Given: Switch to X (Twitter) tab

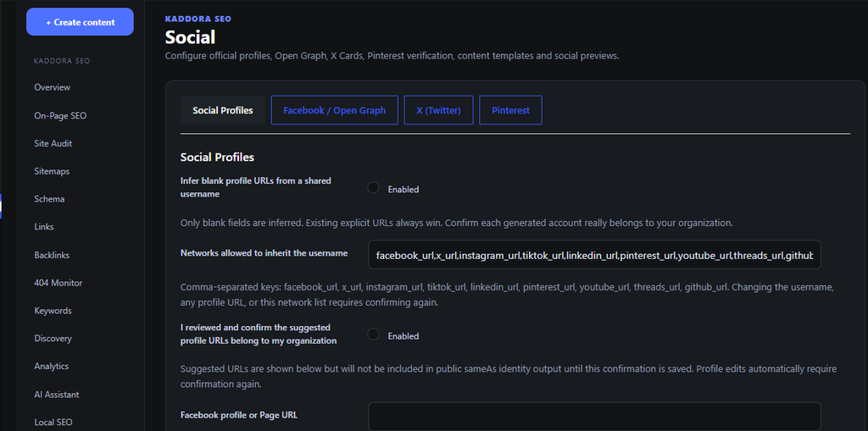Looking at the screenshot, I should click(438, 110).
